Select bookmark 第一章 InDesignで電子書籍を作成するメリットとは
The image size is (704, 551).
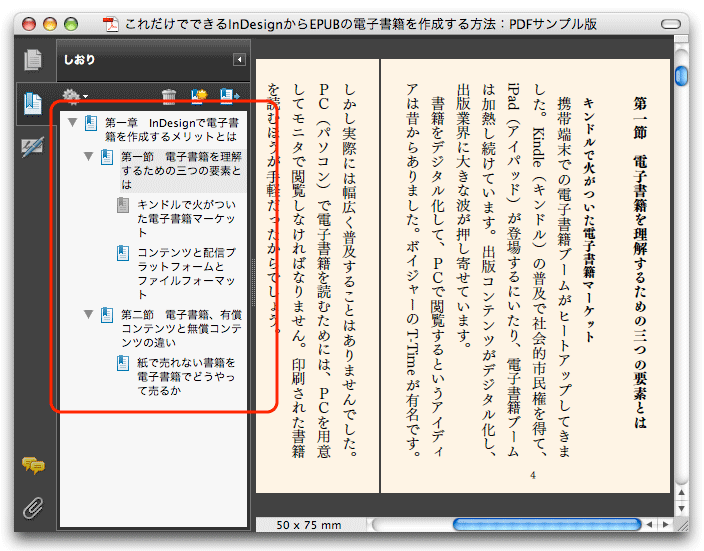coord(172,129)
